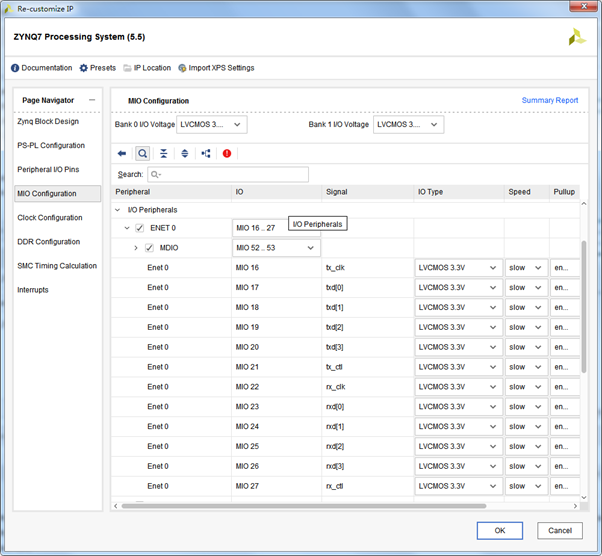Click the expand all toolbar icon

(x=185, y=153)
